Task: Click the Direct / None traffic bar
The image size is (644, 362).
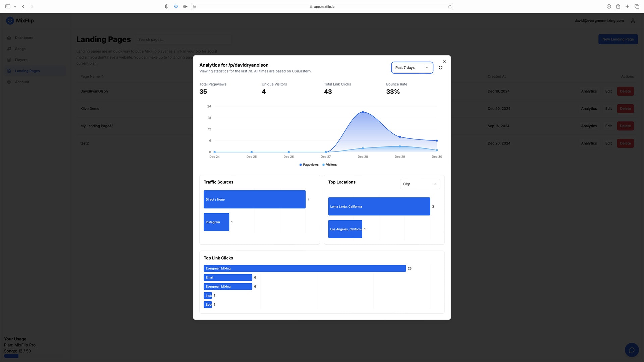Action: [255, 199]
